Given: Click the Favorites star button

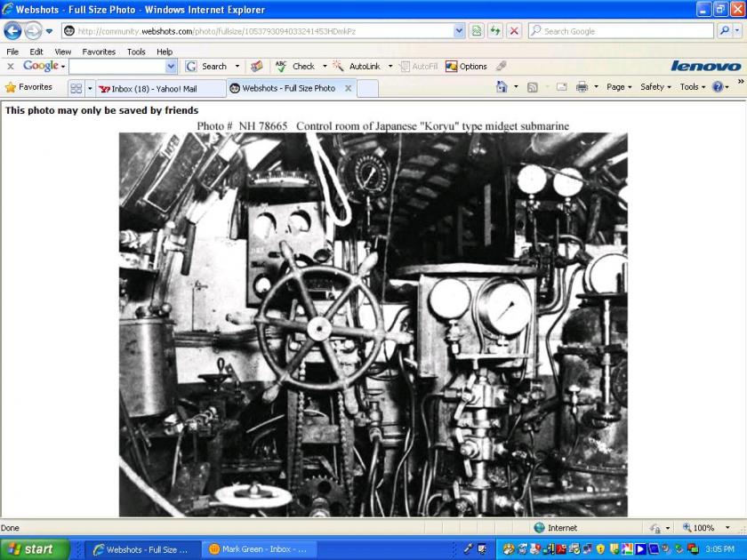Looking at the screenshot, I should coord(28,87).
